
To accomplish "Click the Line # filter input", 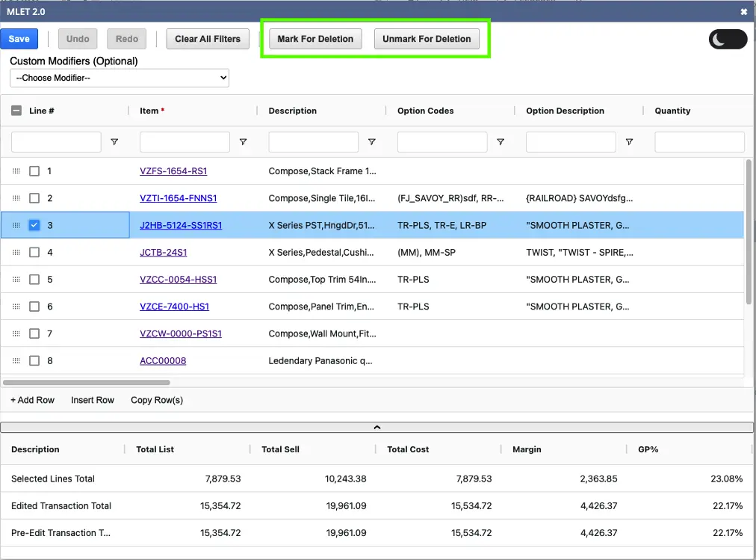I will coord(57,142).
